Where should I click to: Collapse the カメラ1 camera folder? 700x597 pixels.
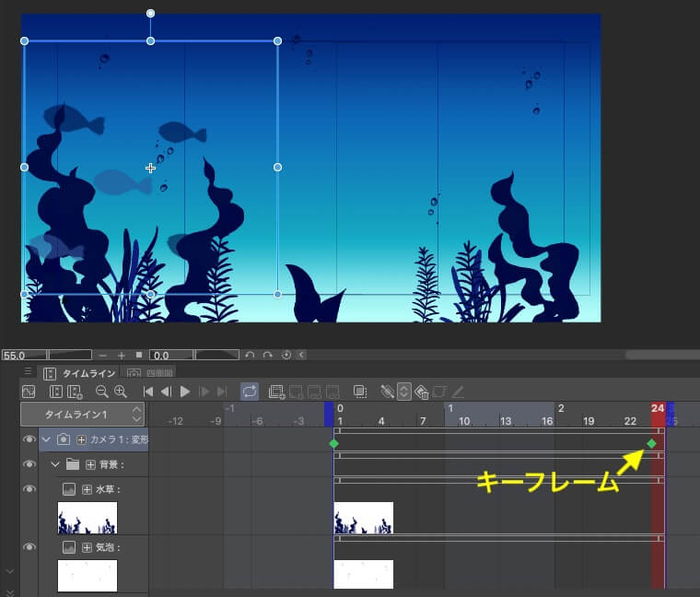(x=46, y=439)
